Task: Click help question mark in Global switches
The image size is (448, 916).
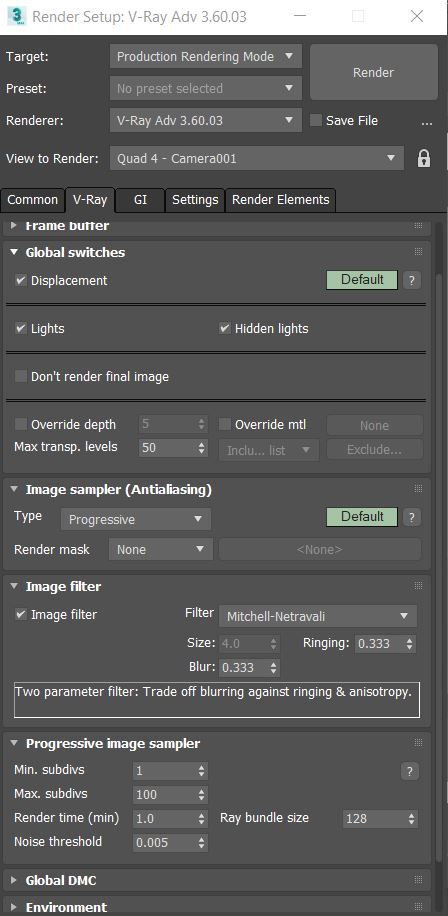Action: click(411, 280)
